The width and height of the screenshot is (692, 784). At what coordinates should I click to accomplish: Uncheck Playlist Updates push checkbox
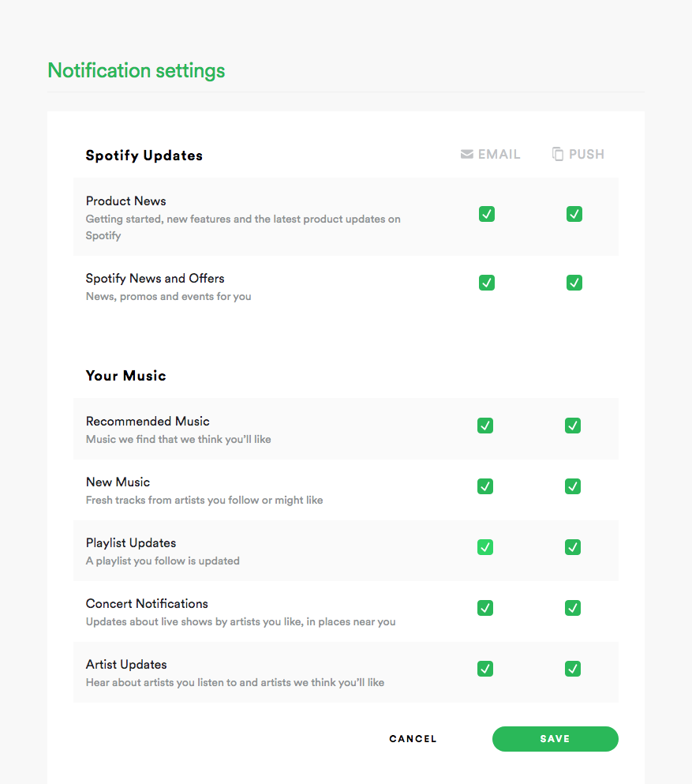tap(573, 547)
